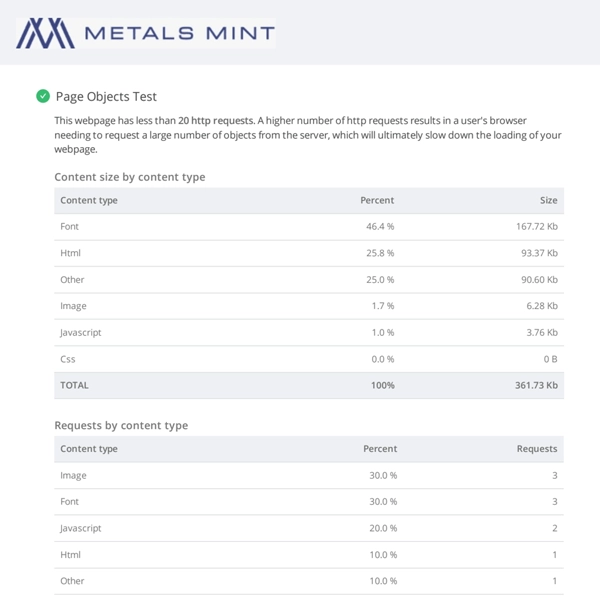Click the 'Requests by content type' heading

tap(121, 425)
